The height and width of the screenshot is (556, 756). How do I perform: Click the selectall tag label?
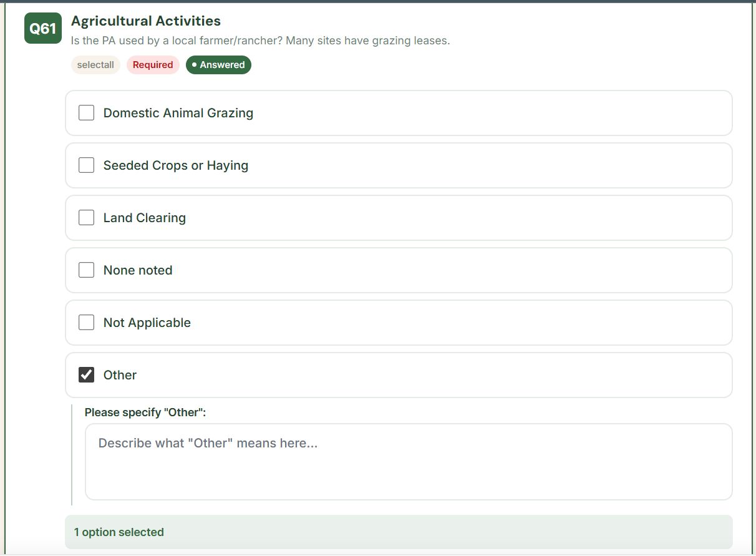pyautogui.click(x=95, y=64)
